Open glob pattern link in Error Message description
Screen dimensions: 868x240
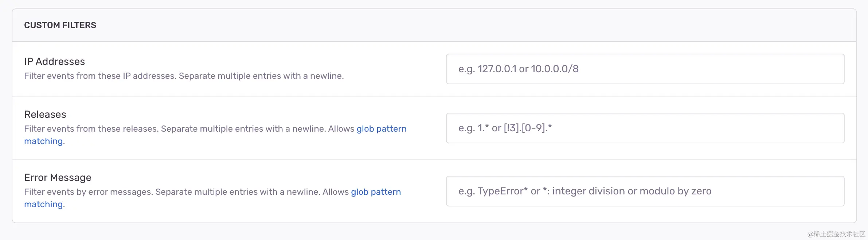tap(376, 192)
